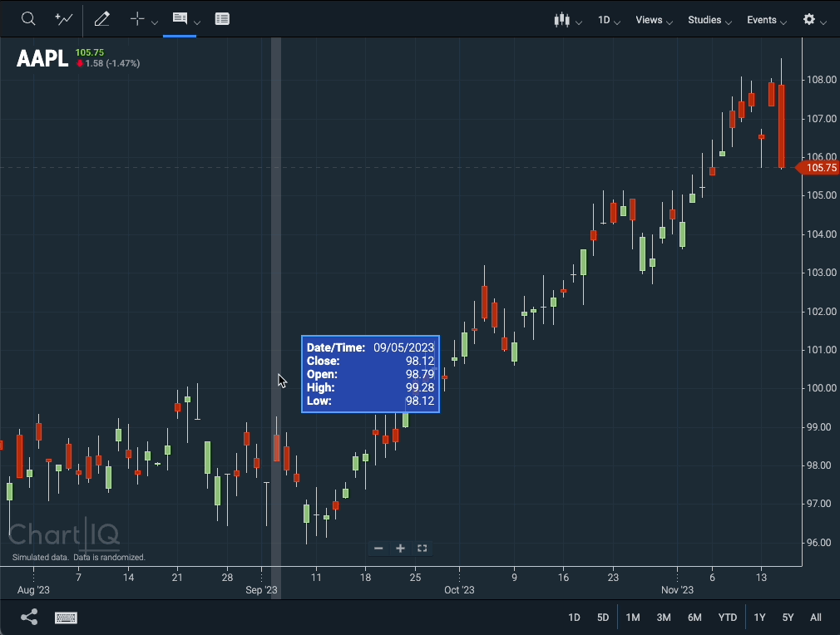Image resolution: width=840 pixels, height=635 pixels.
Task: Toggle full screen chart icon
Action: (422, 549)
